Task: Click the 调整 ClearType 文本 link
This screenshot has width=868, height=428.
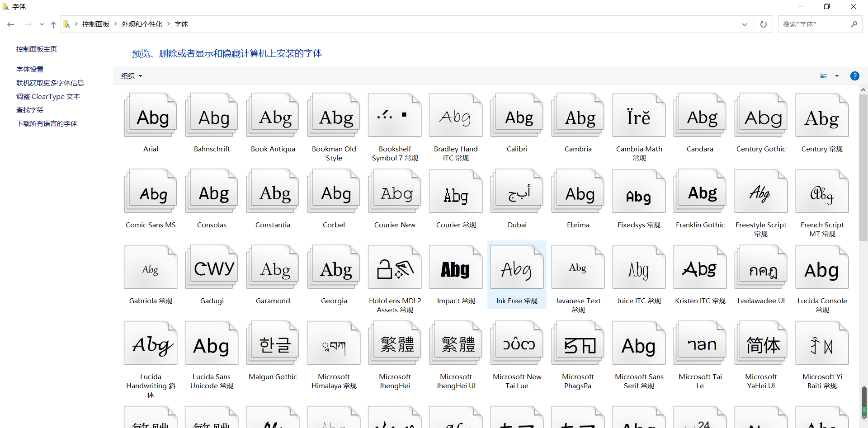Action: [x=48, y=96]
